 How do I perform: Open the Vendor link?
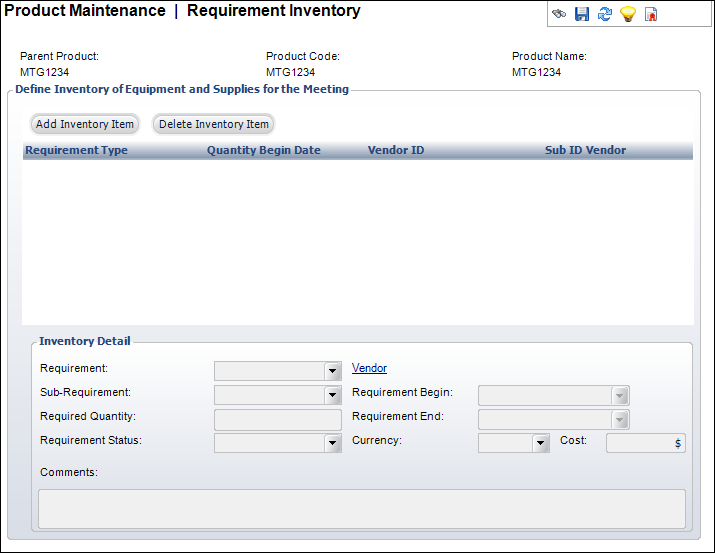(x=369, y=368)
